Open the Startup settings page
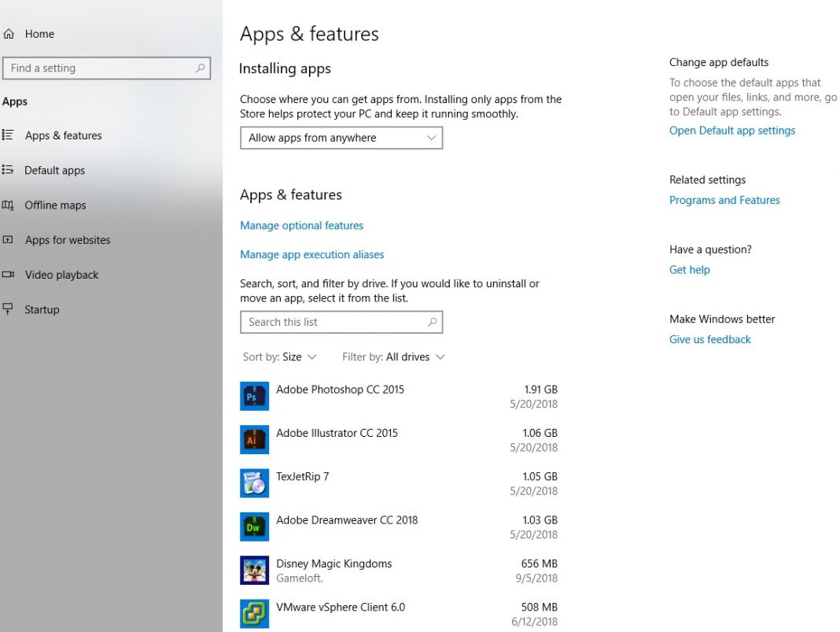 coord(42,309)
